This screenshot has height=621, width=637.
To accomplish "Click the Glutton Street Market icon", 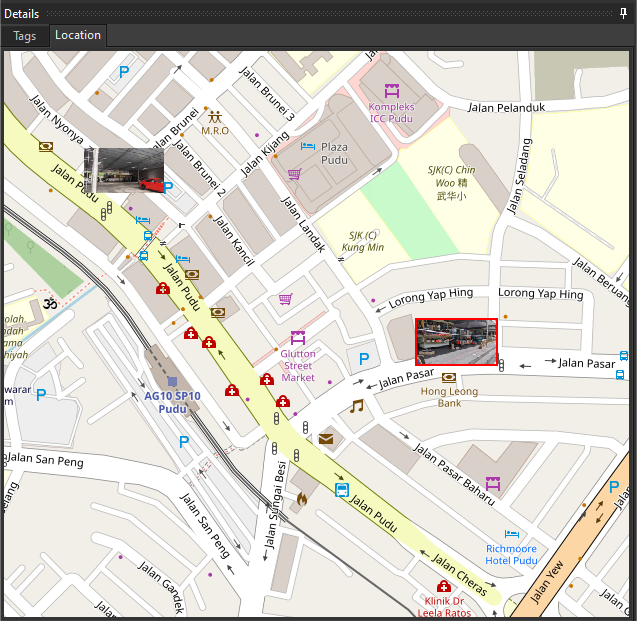I will [x=297, y=338].
